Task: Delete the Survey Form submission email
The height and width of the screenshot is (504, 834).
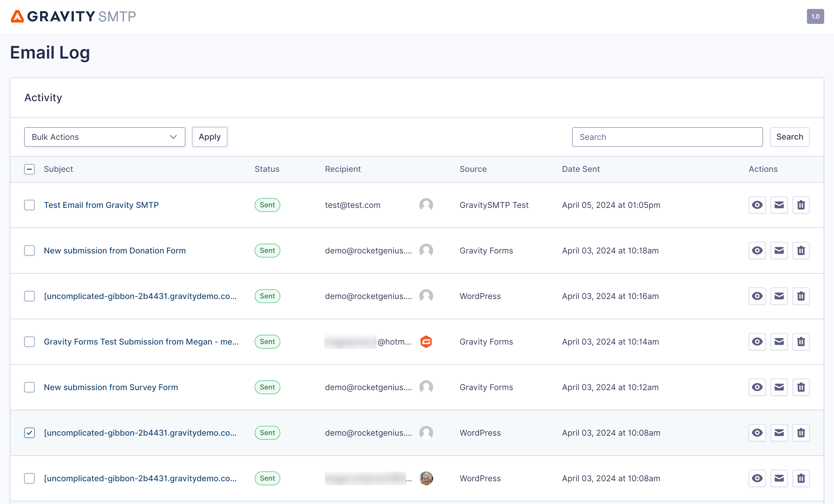Action: tap(801, 387)
